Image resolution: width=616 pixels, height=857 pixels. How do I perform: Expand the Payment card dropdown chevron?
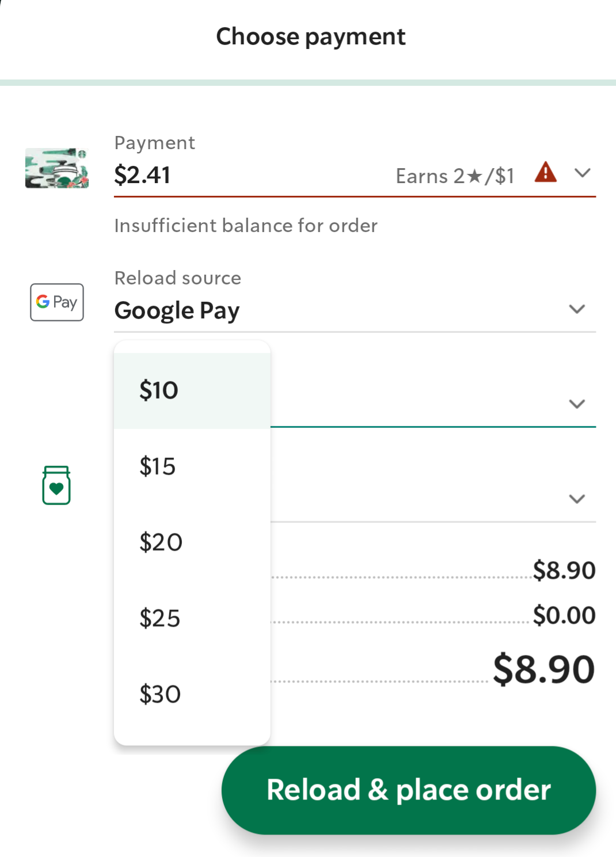coord(583,173)
